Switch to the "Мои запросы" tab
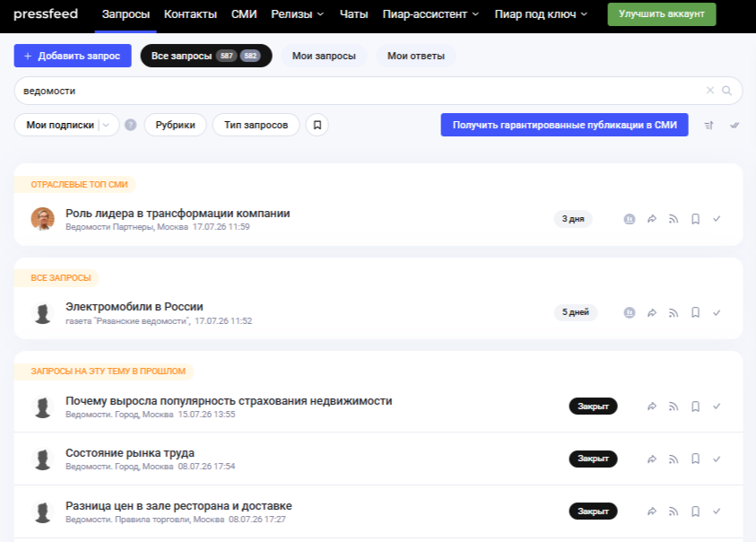 324,56
